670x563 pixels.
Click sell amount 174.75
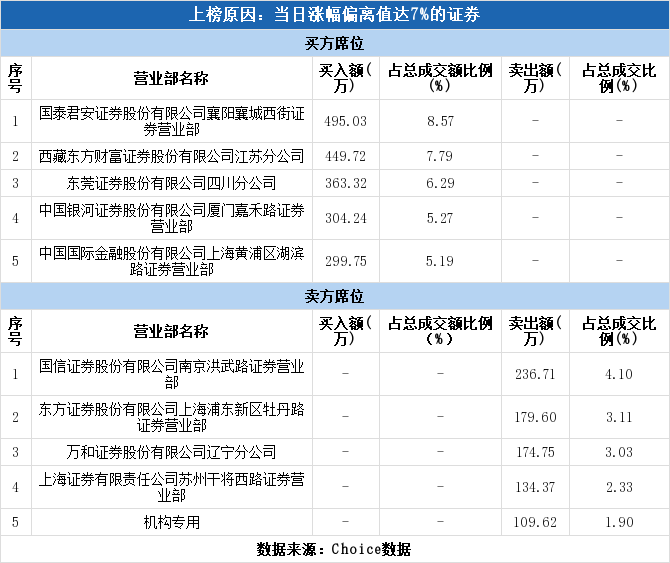click(x=535, y=452)
